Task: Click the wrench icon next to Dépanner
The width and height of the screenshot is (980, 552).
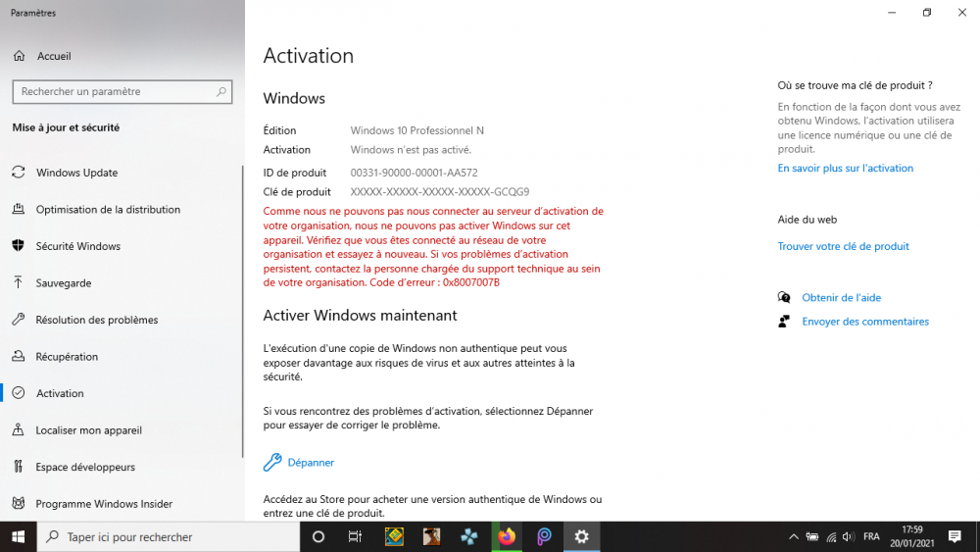Action: tap(272, 462)
